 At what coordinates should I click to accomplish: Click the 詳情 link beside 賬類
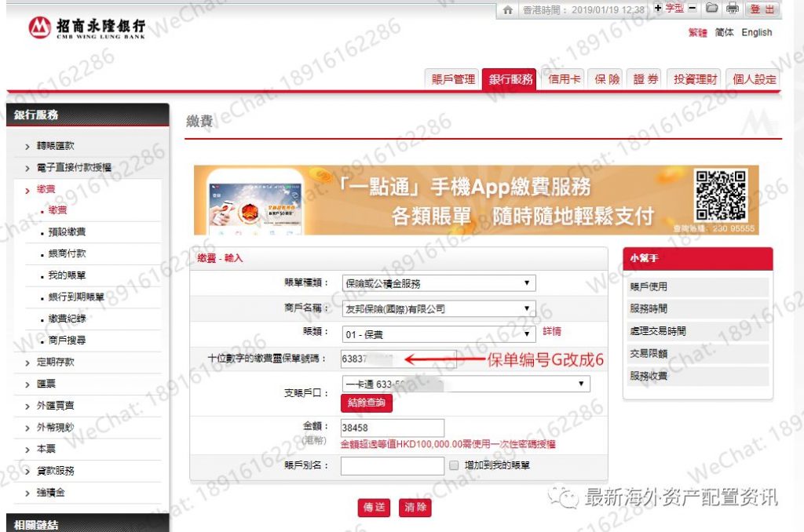[552, 332]
